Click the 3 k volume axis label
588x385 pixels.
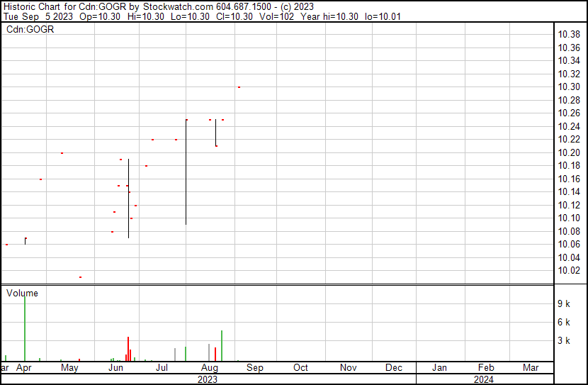point(564,341)
